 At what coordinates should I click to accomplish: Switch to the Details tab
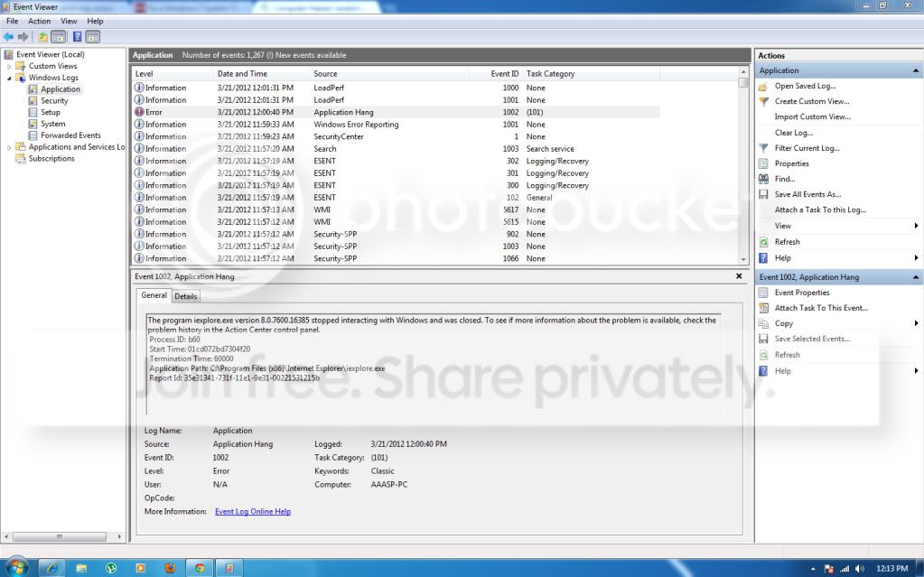[x=186, y=296]
